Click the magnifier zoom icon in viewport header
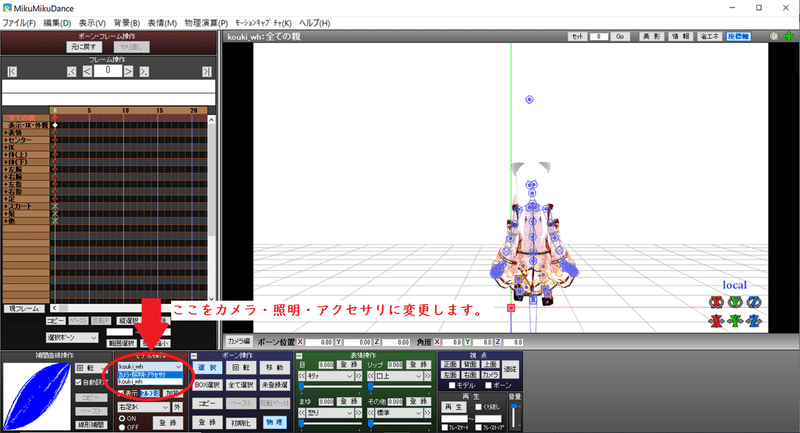Viewport: 800px width, 433px height. point(774,36)
